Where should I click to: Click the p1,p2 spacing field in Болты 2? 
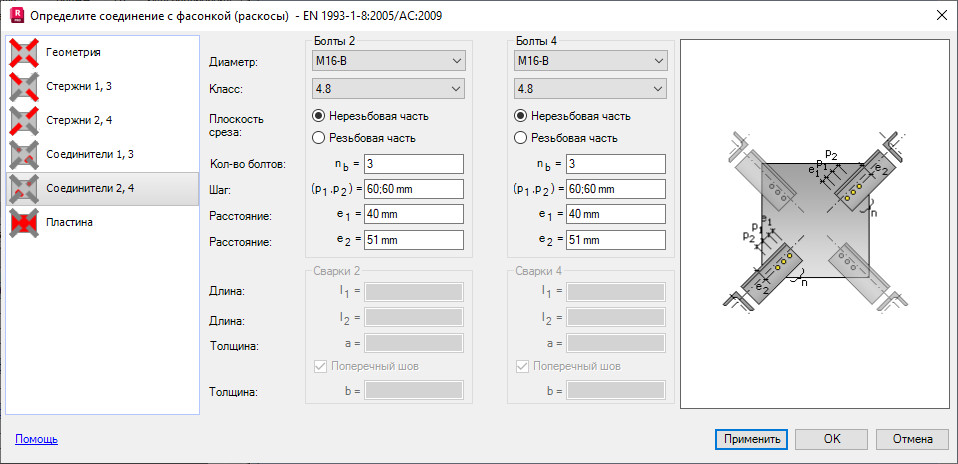[414, 189]
